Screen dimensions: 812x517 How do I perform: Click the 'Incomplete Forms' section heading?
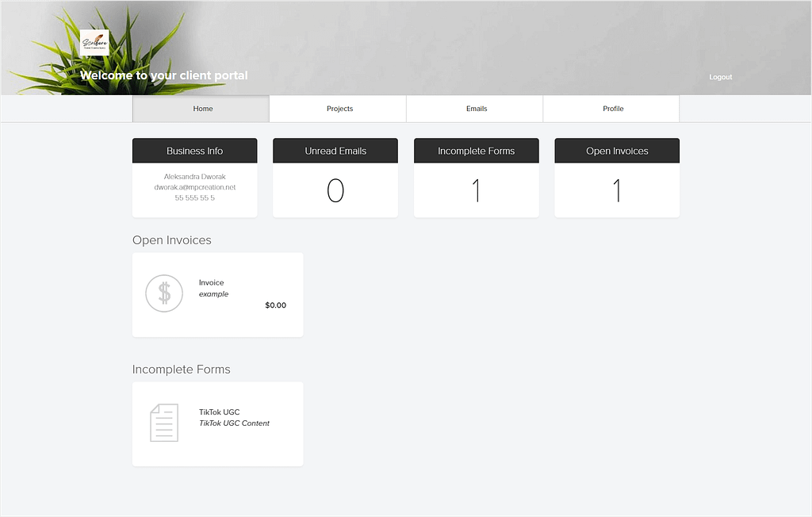tap(182, 370)
